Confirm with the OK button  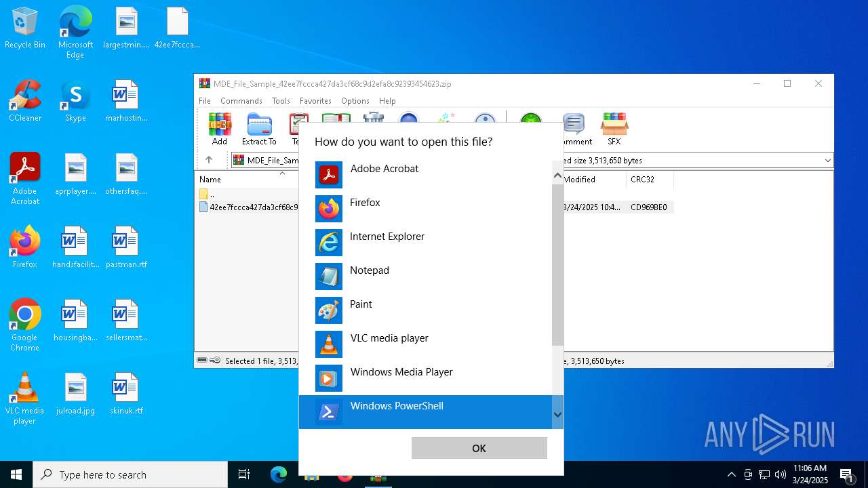[479, 448]
